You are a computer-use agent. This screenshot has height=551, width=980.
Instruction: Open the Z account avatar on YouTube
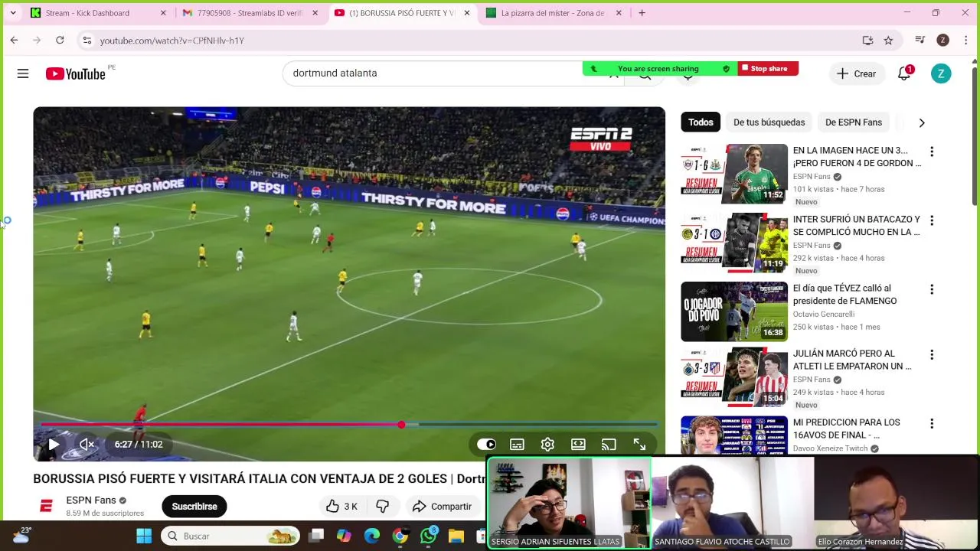pos(941,73)
